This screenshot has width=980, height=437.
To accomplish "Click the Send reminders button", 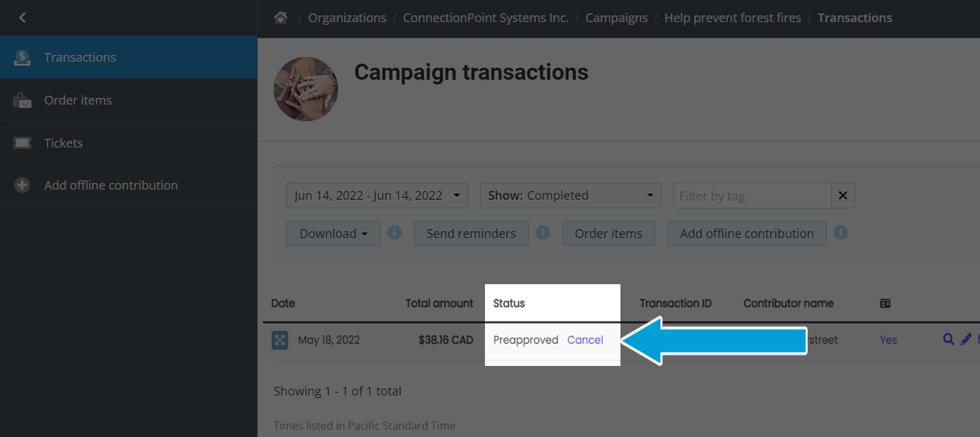I will [471, 234].
